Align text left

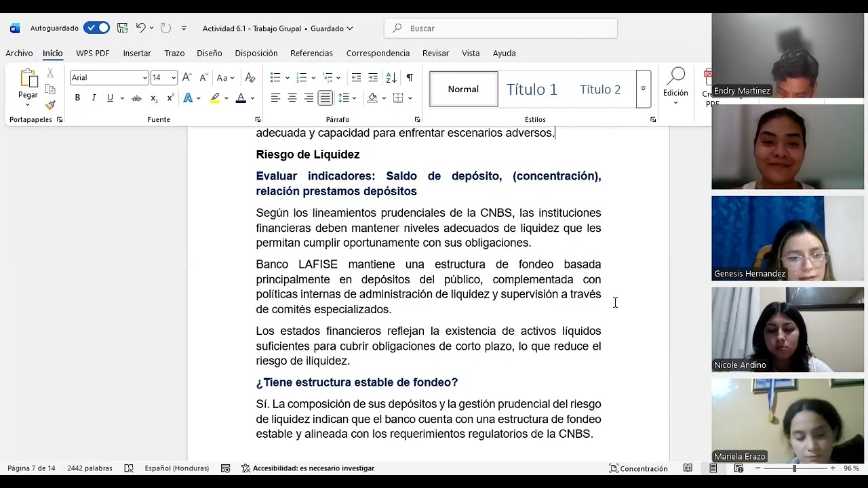275,98
